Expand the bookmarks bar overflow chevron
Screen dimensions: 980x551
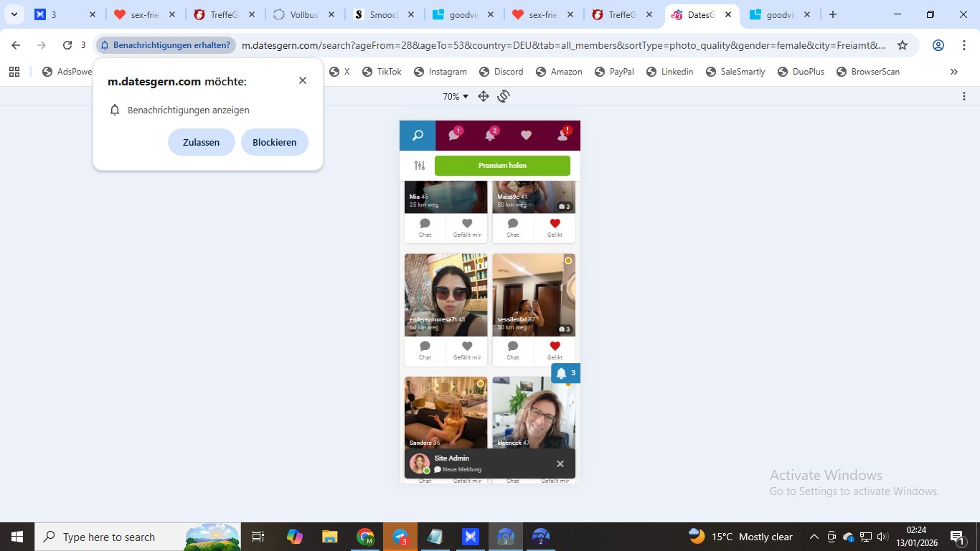click(x=953, y=72)
